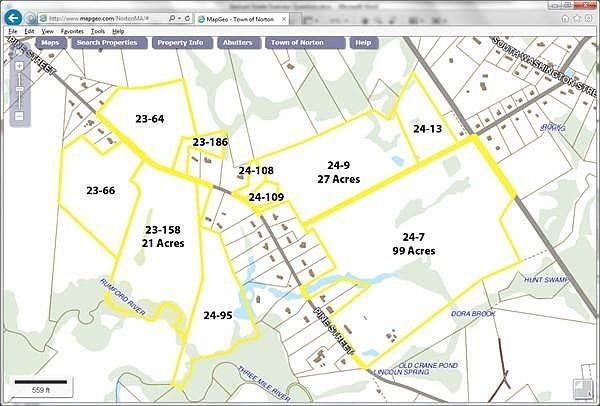Zoom out with the map minus button

19,116
